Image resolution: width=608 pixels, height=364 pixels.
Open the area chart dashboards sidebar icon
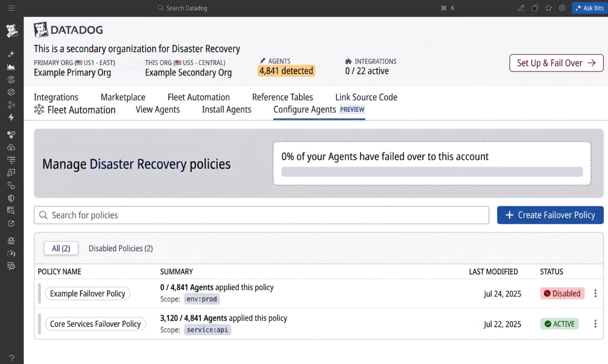(11, 67)
